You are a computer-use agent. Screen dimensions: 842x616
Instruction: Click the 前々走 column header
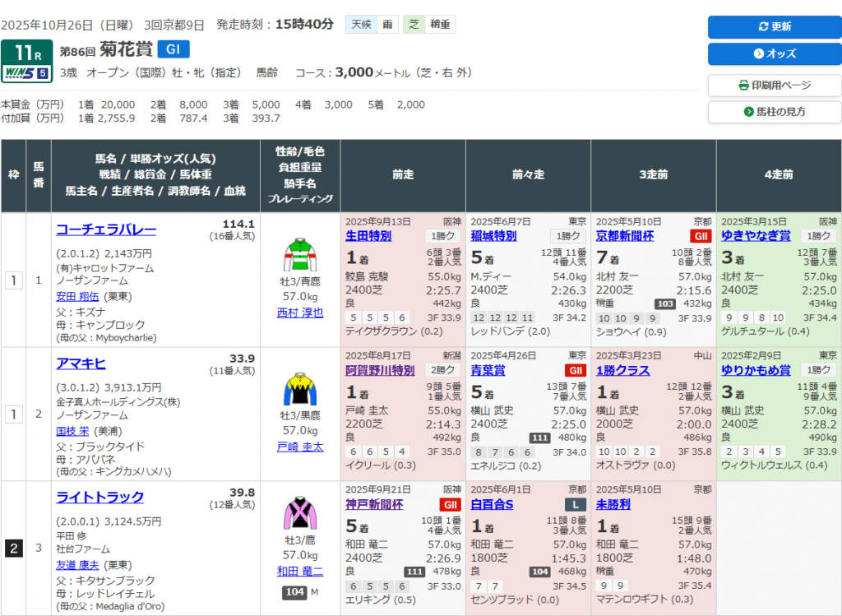click(x=528, y=175)
